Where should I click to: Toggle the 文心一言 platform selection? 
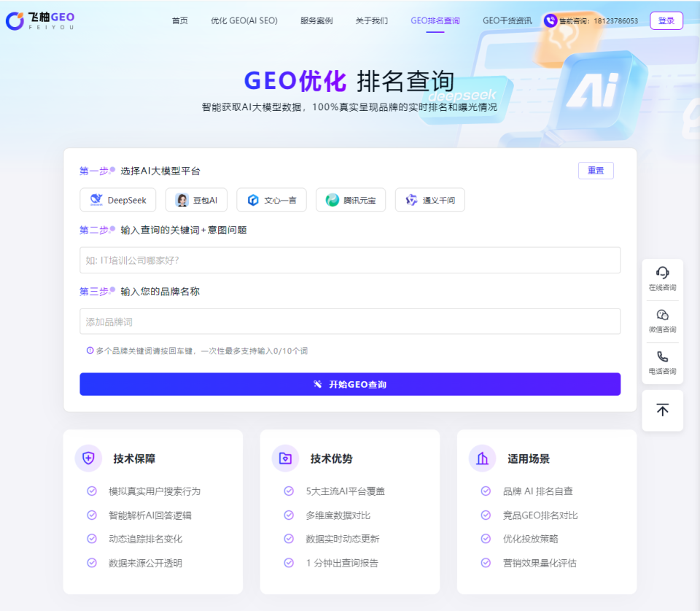pyautogui.click(x=271, y=200)
